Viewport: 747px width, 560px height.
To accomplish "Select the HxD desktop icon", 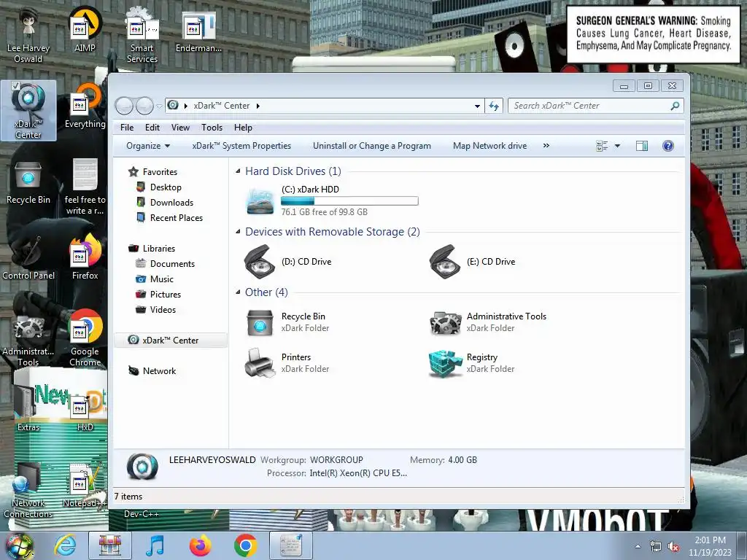I will point(85,412).
